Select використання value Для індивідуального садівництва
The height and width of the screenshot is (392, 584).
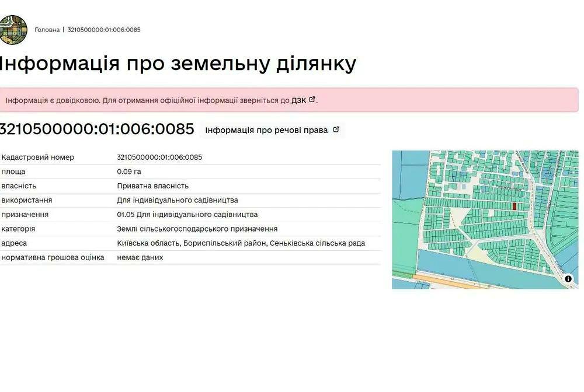click(178, 200)
